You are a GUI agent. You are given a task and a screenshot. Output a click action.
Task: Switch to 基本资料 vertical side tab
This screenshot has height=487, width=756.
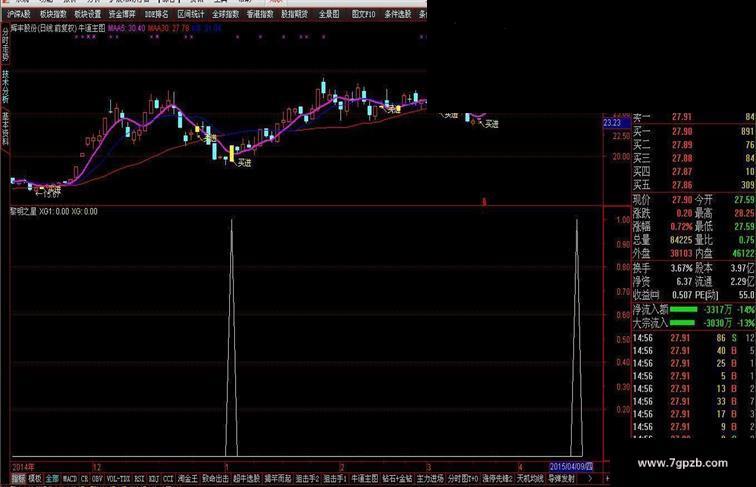[x=5, y=128]
